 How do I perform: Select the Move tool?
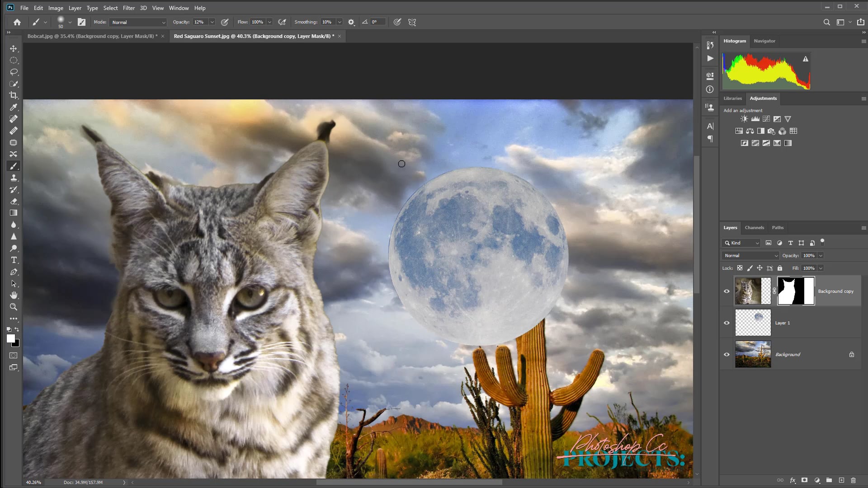click(14, 48)
